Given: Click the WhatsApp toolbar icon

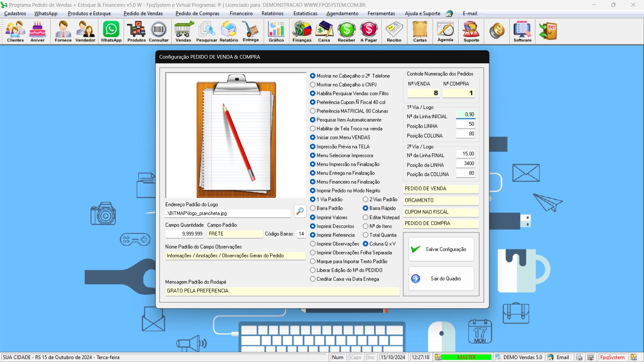Looking at the screenshot, I should (x=111, y=32).
